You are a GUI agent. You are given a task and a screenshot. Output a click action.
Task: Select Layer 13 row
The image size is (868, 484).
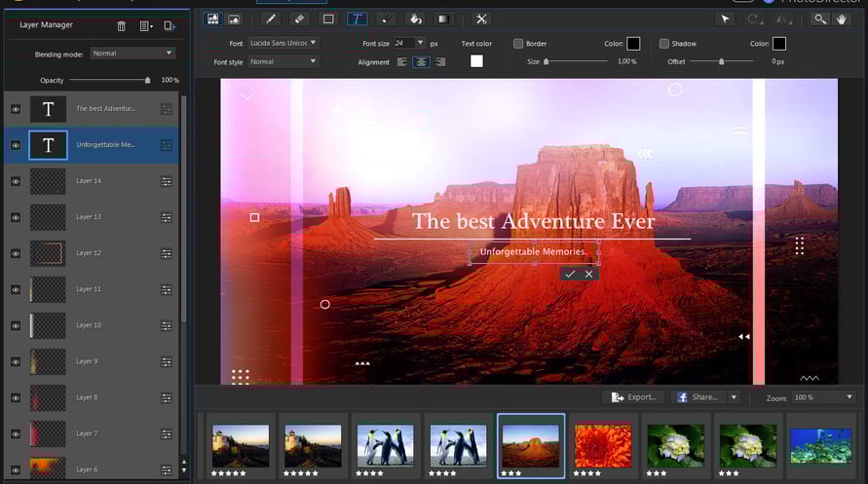(x=92, y=217)
